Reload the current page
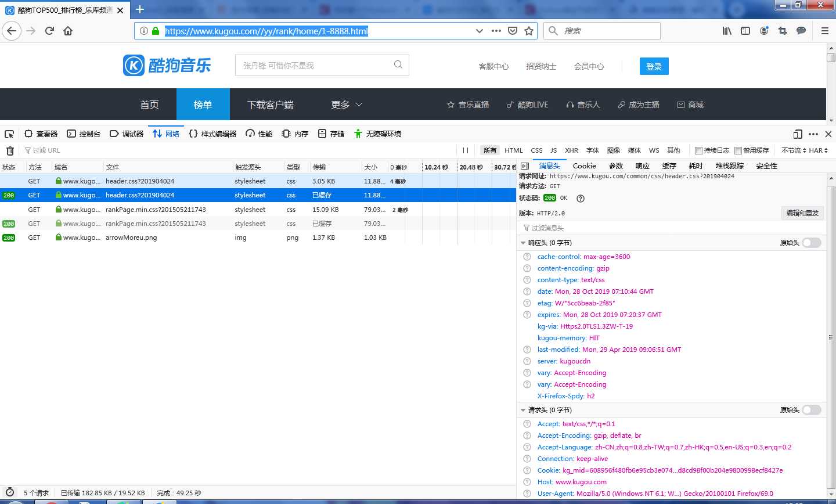This screenshot has width=836, height=504. coord(49,31)
